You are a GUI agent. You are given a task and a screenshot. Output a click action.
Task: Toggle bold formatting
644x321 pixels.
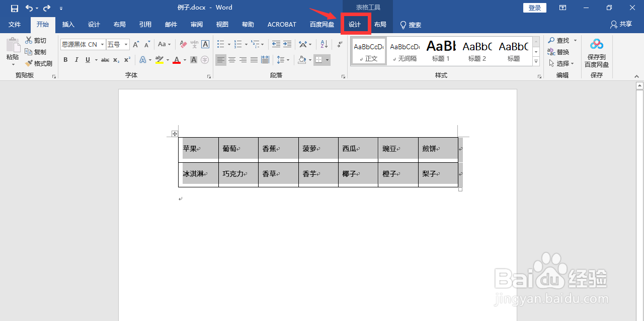pos(65,60)
